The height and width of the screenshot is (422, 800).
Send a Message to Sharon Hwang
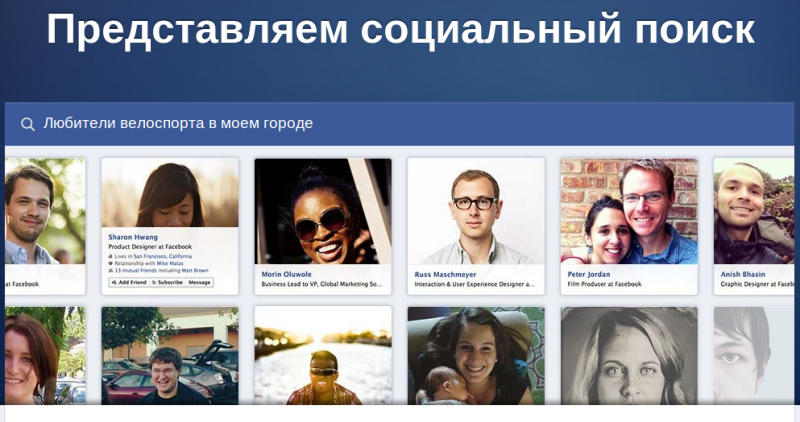(x=199, y=282)
